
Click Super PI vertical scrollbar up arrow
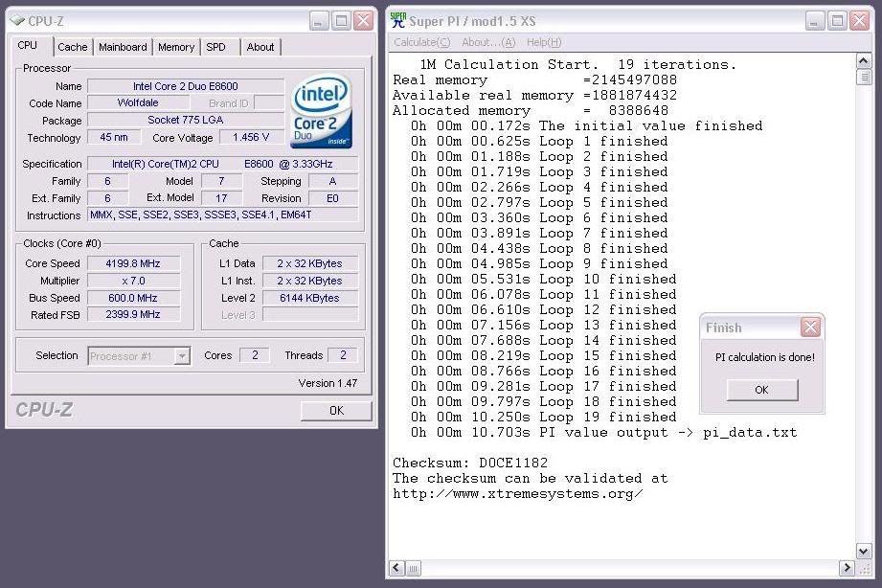point(864,60)
